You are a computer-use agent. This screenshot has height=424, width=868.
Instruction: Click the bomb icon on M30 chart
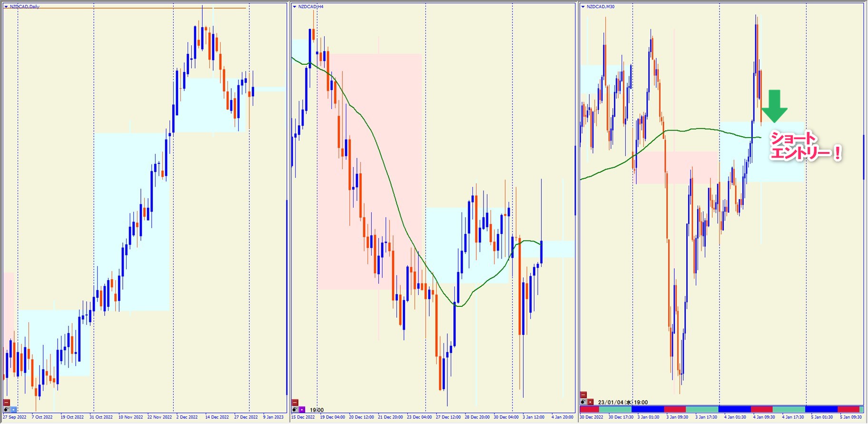pyautogui.click(x=583, y=402)
